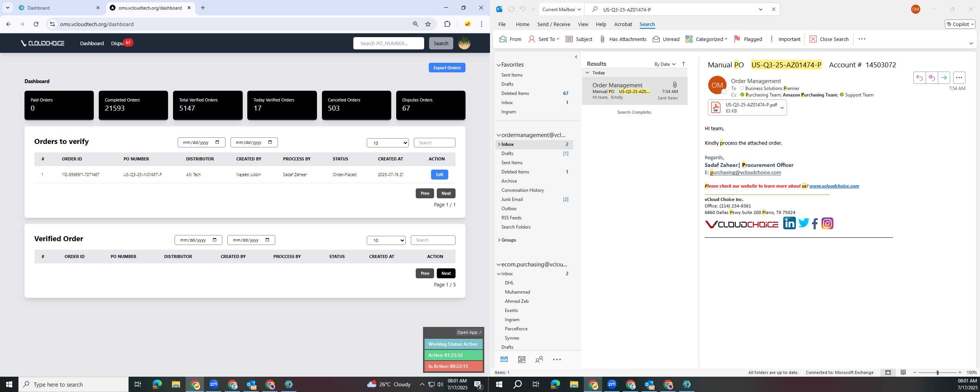Click the Twitter bird icon in signature
This screenshot has width=980, height=392.
click(803, 223)
